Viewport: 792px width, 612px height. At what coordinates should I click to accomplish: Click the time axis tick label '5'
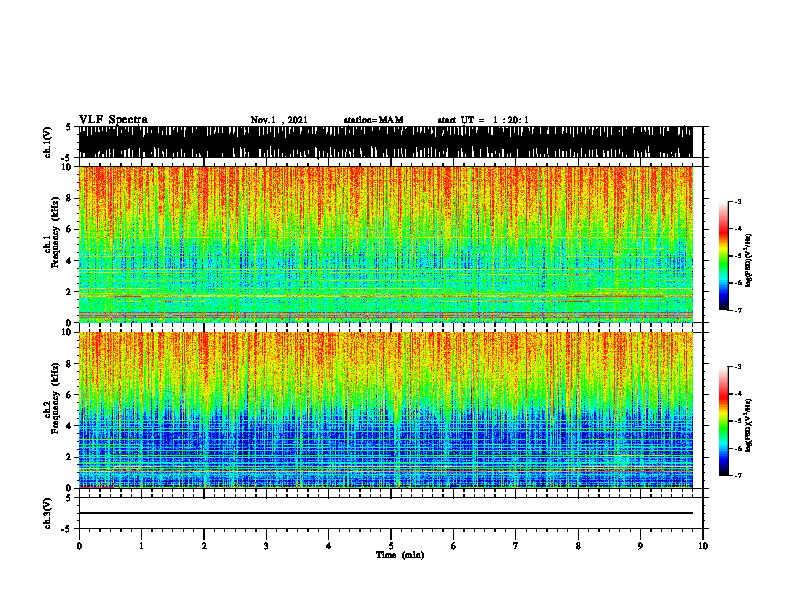tap(391, 546)
